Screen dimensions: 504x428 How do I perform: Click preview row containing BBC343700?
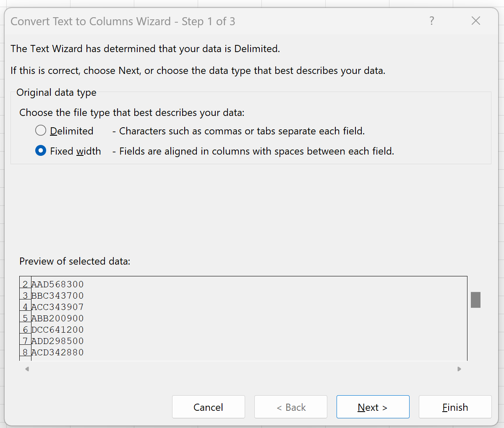click(x=57, y=295)
